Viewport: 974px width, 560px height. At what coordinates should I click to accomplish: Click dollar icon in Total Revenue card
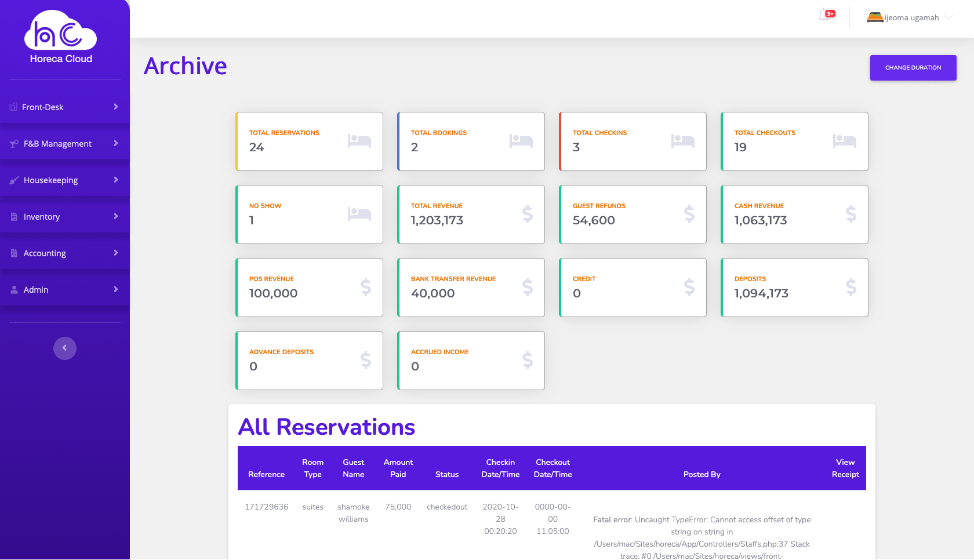pyautogui.click(x=528, y=214)
